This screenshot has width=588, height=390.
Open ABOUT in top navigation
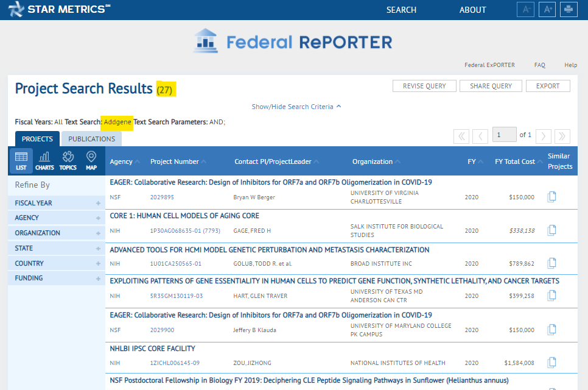[472, 10]
